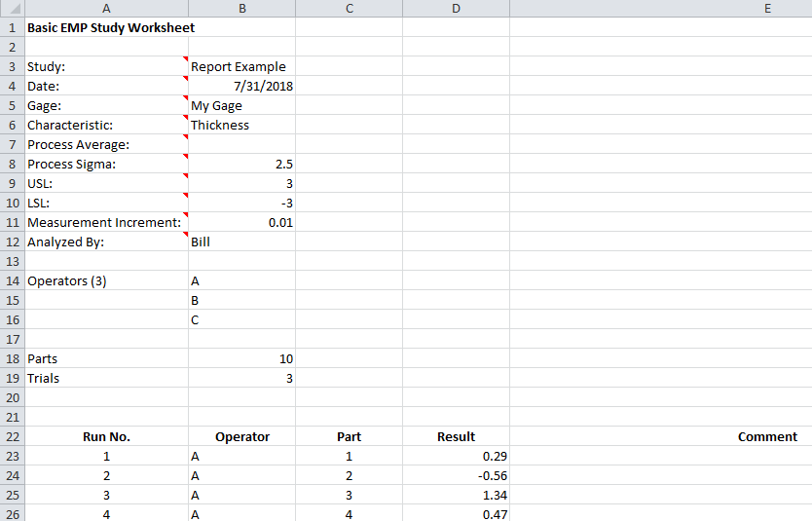The image size is (812, 521).
Task: Select column A header
Action: click(x=107, y=9)
